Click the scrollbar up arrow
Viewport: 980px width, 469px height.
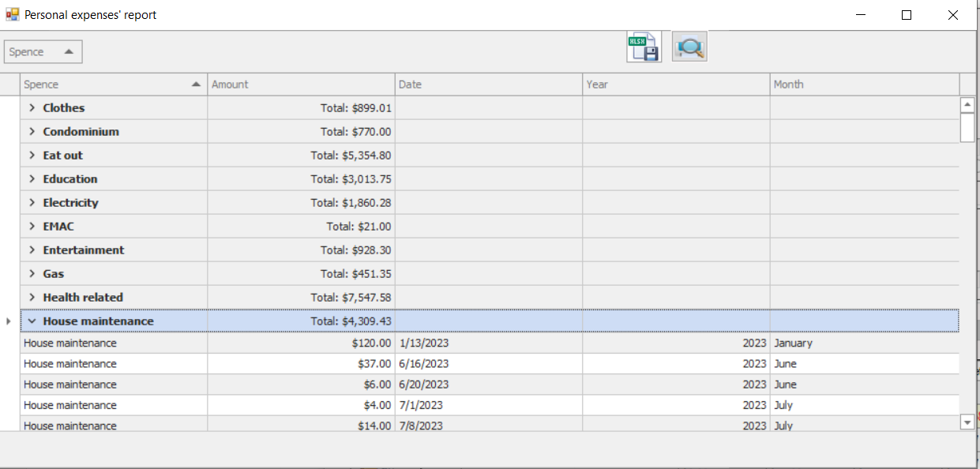click(x=967, y=105)
